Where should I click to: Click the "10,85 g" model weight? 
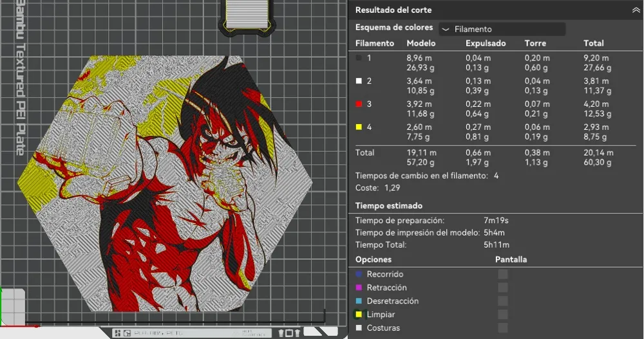(421, 91)
